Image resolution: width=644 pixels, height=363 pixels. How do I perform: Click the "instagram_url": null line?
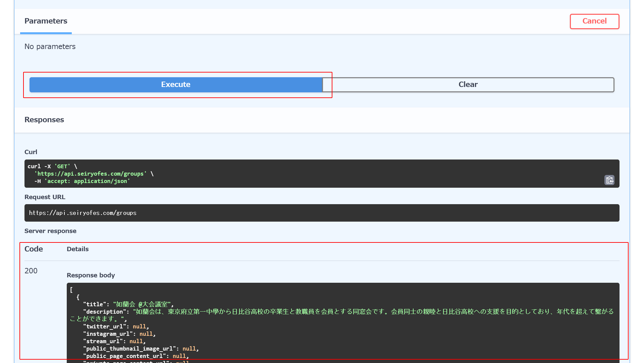(x=119, y=334)
